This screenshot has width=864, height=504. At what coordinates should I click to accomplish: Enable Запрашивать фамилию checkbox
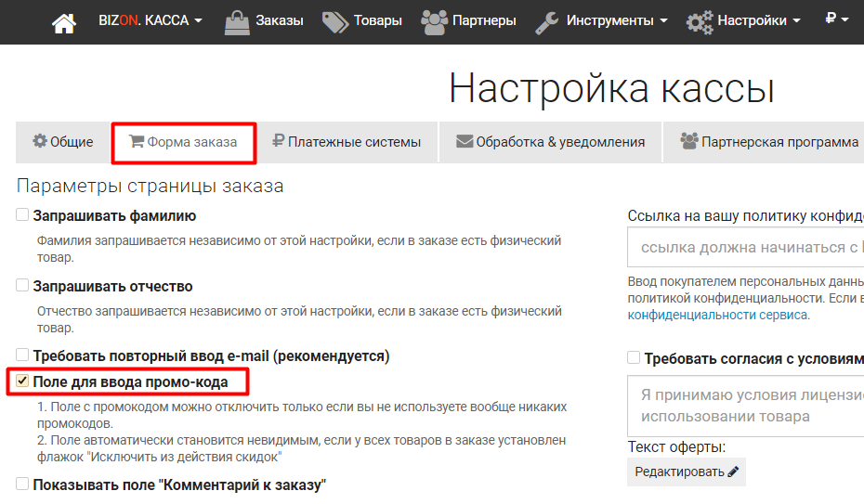click(x=22, y=215)
